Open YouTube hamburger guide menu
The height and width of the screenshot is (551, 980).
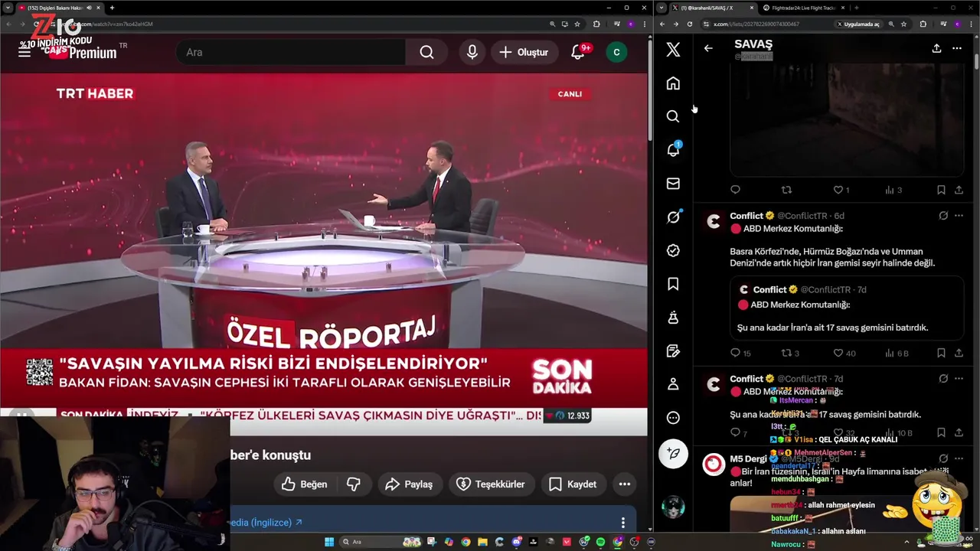[x=24, y=52]
